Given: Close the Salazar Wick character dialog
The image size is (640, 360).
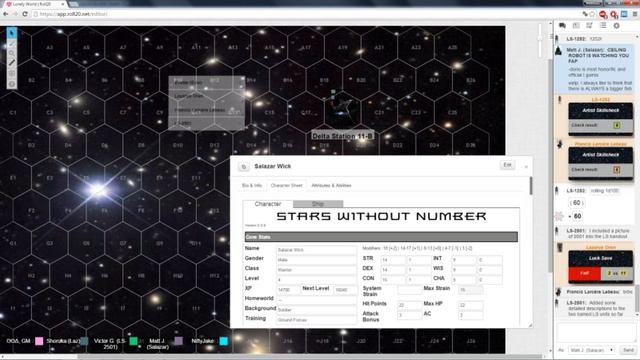Looking at the screenshot, I should pos(526,167).
